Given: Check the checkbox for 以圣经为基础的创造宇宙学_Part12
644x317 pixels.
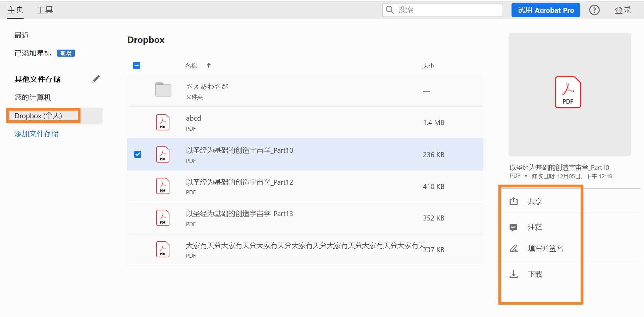Looking at the screenshot, I should click(x=137, y=186).
